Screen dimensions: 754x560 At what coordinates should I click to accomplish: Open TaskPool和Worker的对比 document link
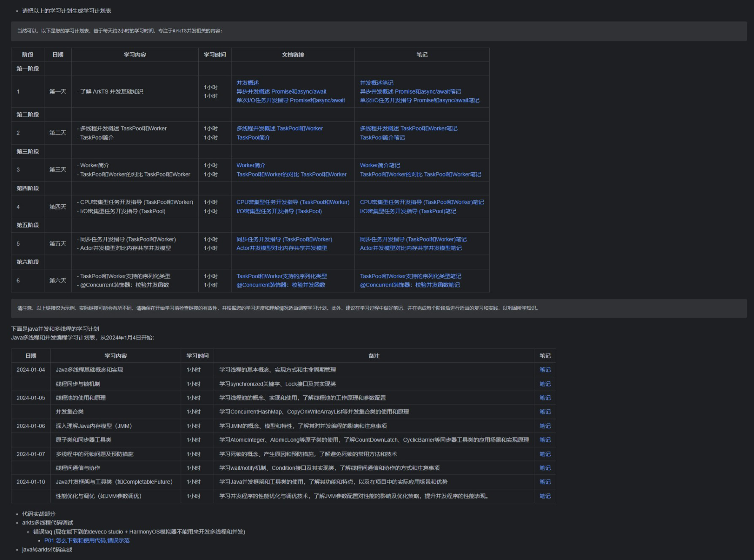291,174
